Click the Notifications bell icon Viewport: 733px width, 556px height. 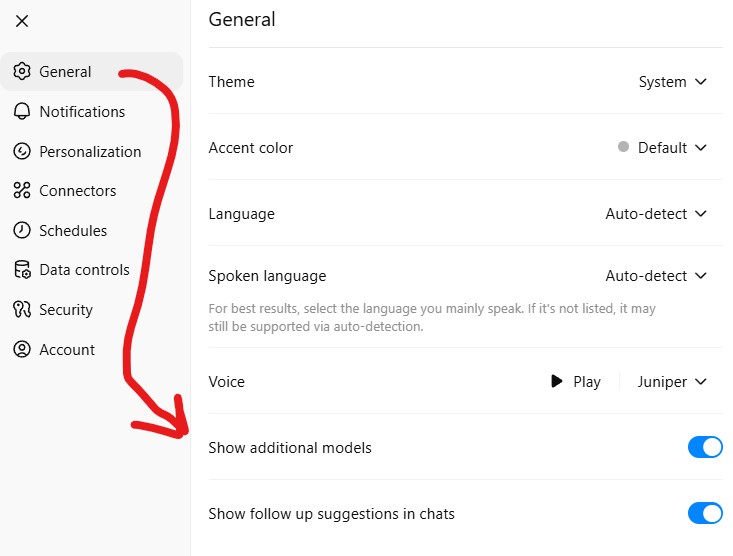pos(22,111)
